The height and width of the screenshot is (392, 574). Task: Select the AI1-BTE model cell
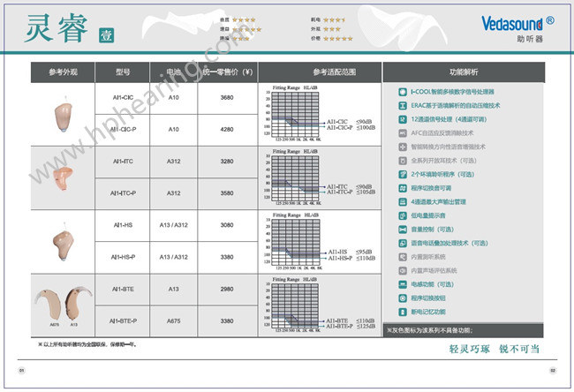point(123,290)
